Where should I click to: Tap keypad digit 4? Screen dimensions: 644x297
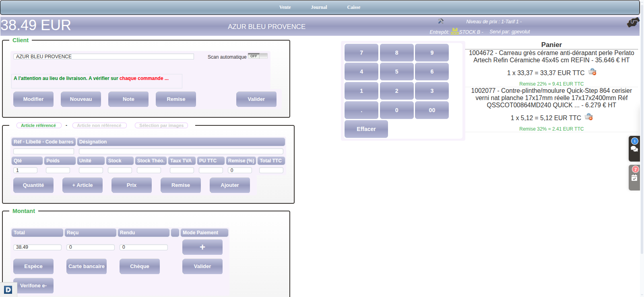pos(361,72)
